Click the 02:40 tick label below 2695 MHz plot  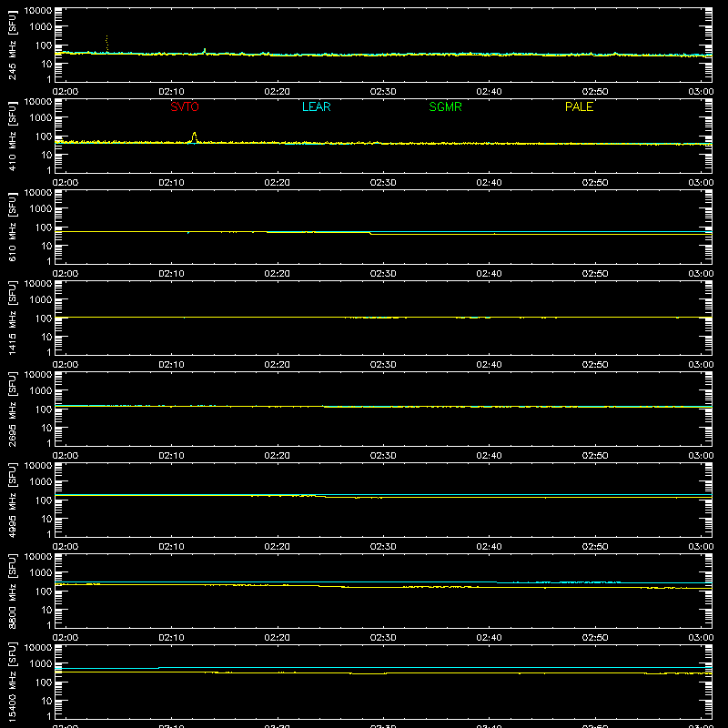click(489, 456)
